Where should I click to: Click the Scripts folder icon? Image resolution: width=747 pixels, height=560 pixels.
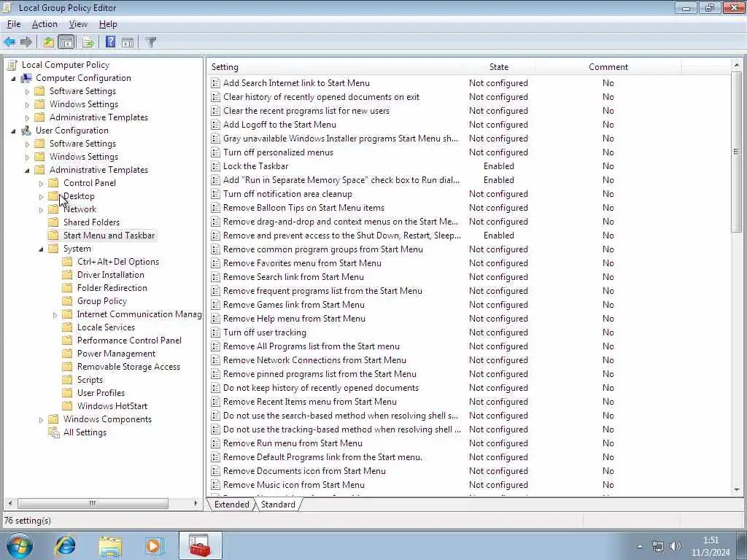click(68, 380)
